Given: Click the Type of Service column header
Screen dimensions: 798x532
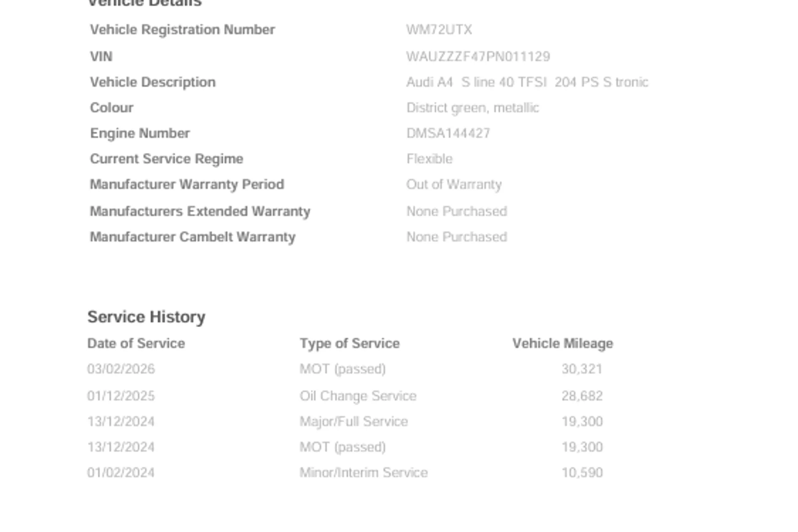Looking at the screenshot, I should (350, 344).
